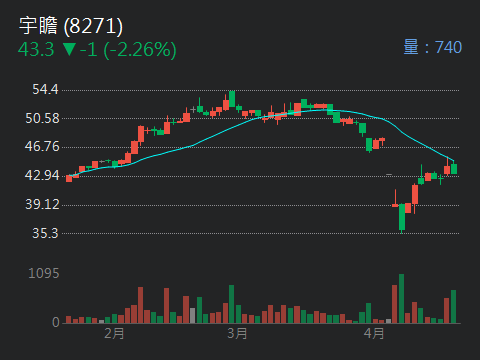Click the 46.76 price axis label

pyautogui.click(x=42, y=146)
